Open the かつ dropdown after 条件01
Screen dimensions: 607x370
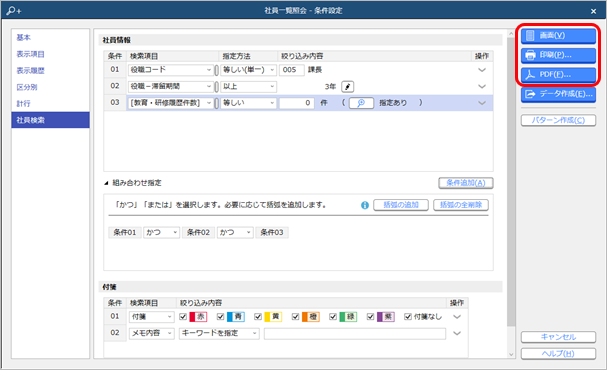[x=161, y=232]
